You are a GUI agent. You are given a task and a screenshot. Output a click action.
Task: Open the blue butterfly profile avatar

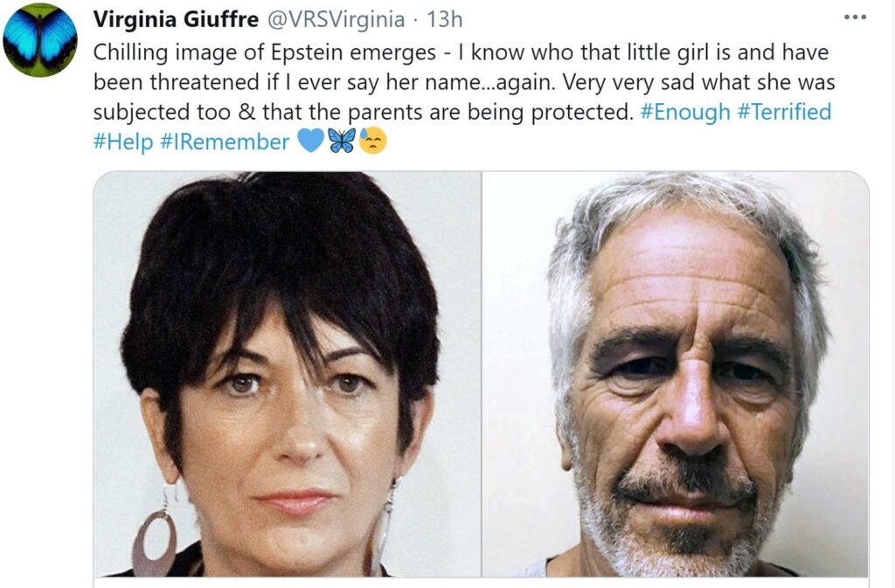coord(40,40)
